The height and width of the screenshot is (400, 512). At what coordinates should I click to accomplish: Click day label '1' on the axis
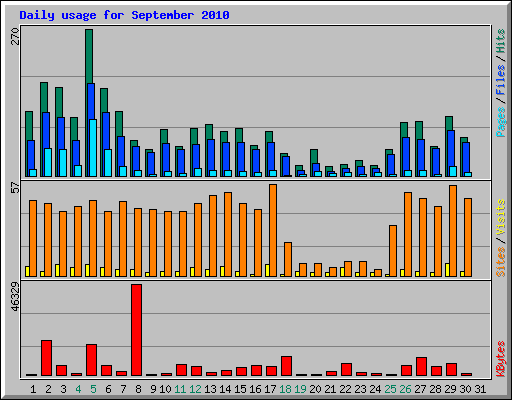pyautogui.click(x=33, y=389)
